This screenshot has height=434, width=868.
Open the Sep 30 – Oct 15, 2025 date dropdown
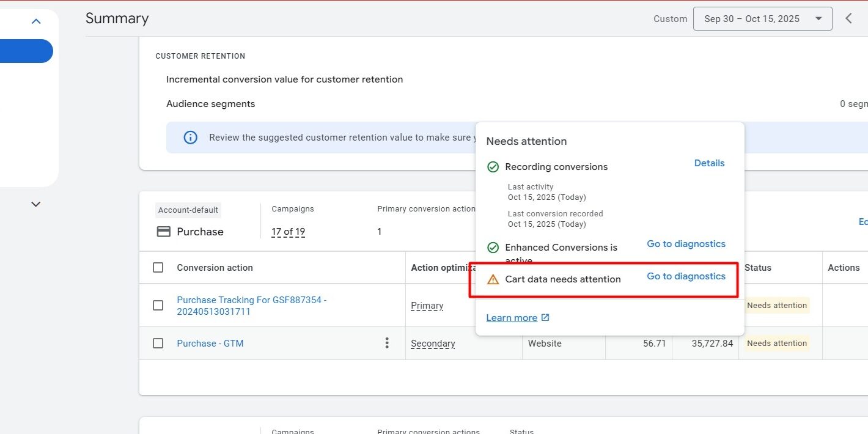(x=762, y=19)
